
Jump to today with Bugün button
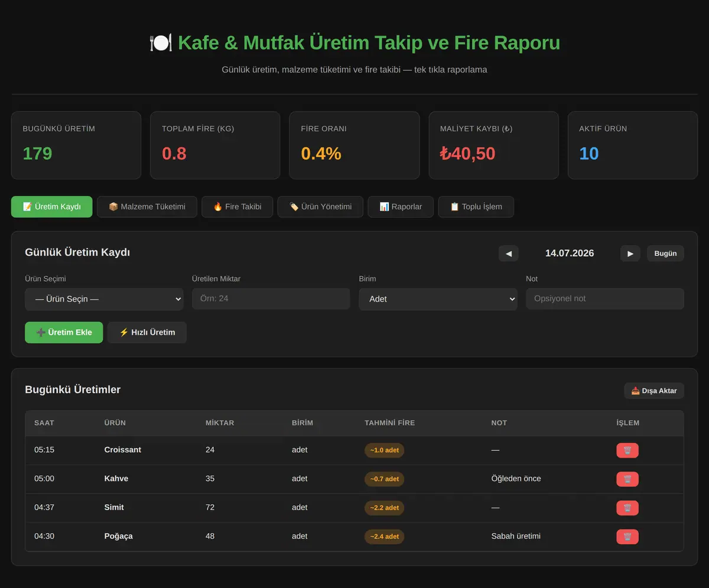(x=665, y=253)
